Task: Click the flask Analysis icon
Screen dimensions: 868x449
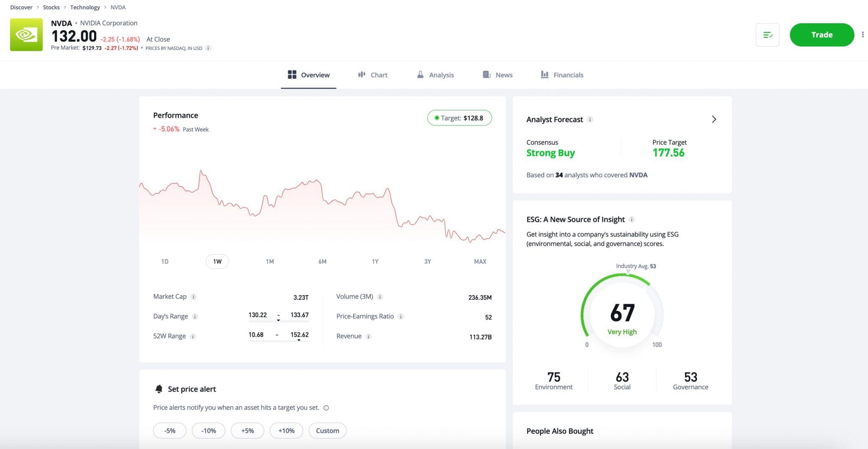Action: tap(420, 75)
